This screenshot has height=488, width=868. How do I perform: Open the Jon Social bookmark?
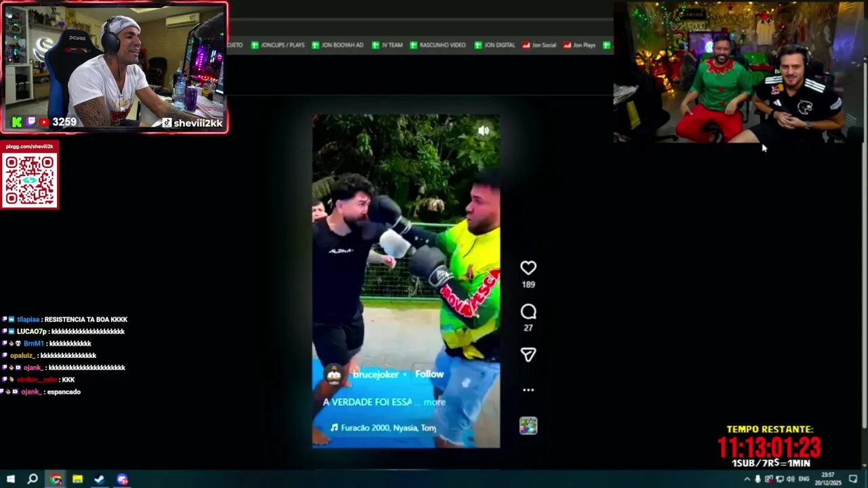pos(539,45)
